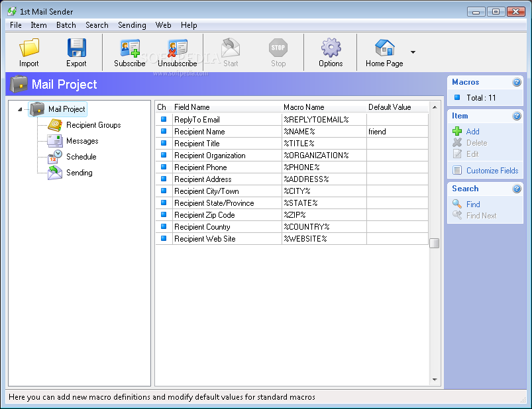Collapse the Item panel header button
The image size is (532, 409).
tap(516, 116)
